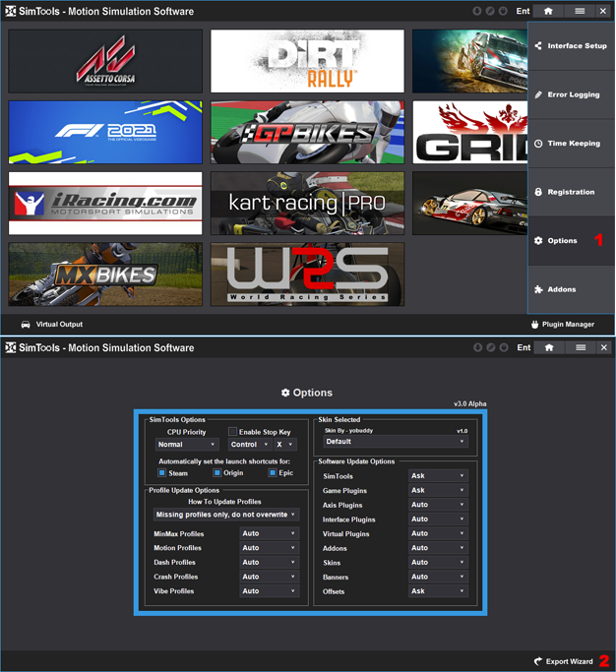This screenshot has width=616, height=672.
Task: Click the Time Keeping clock icon
Action: [538, 144]
